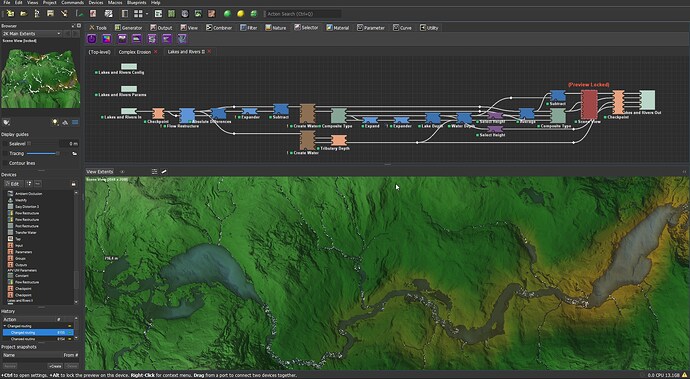Select highlighted Changed routing history entry

[x=38, y=333]
